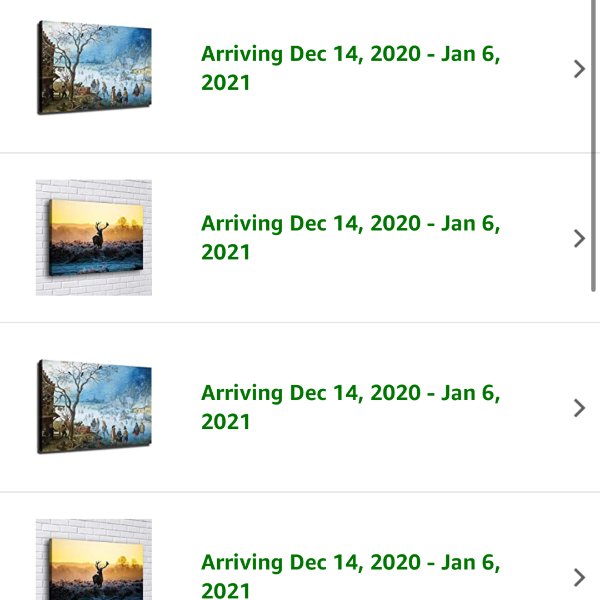This screenshot has height=600, width=600.
Task: Open the first winter skating painting thumbnail
Action: [x=94, y=68]
